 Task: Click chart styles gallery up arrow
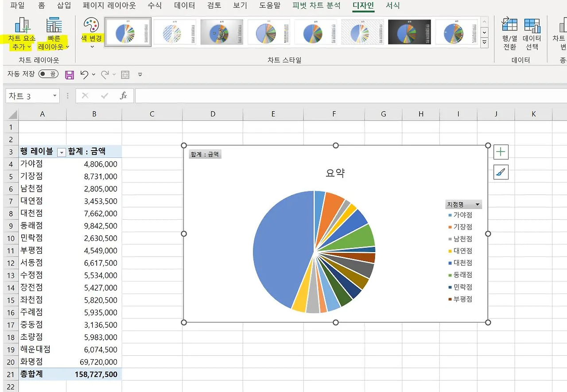click(485, 21)
